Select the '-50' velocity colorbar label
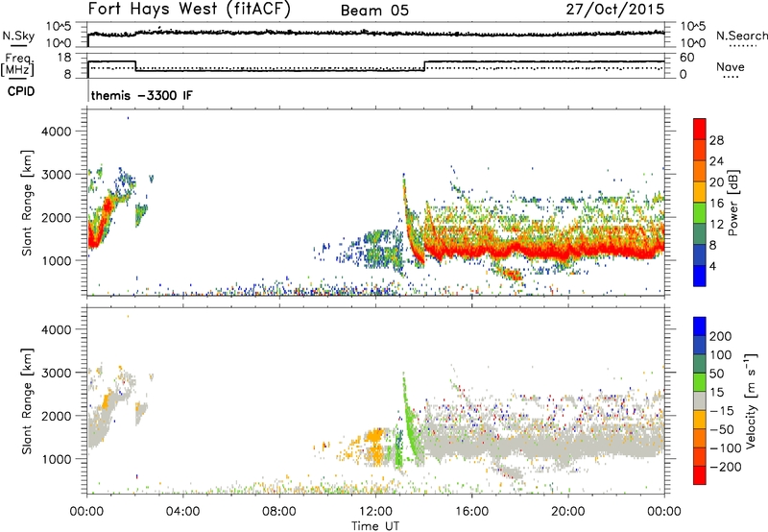768x532 pixels. point(722,429)
